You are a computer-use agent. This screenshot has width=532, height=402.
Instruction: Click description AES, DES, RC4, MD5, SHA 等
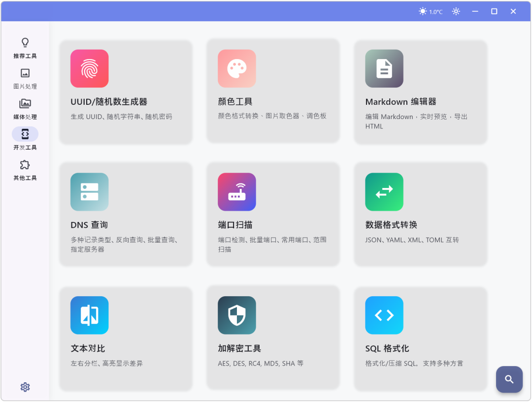tap(261, 363)
